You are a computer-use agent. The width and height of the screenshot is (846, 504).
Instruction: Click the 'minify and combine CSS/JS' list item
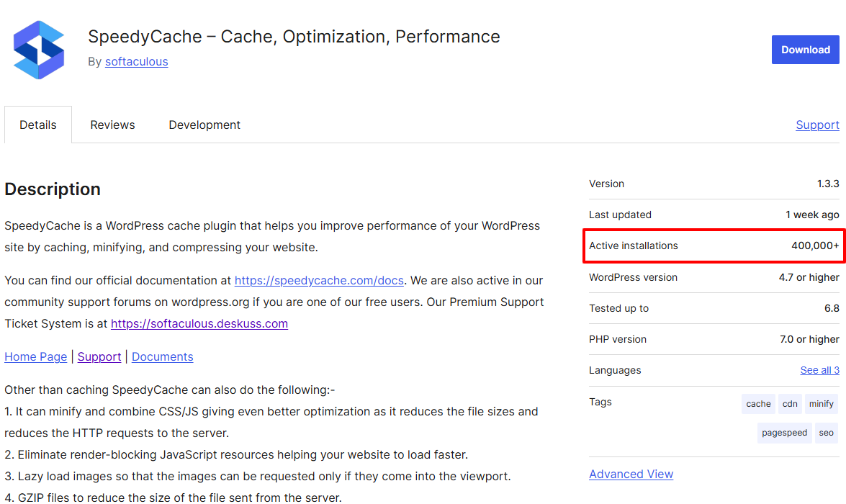(x=271, y=422)
